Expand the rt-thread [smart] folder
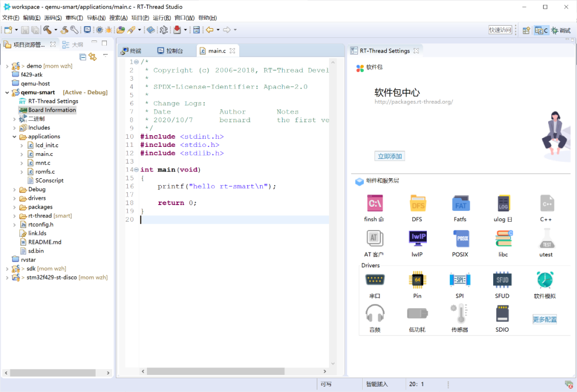Viewport: 577px width, 392px height. coord(14,216)
